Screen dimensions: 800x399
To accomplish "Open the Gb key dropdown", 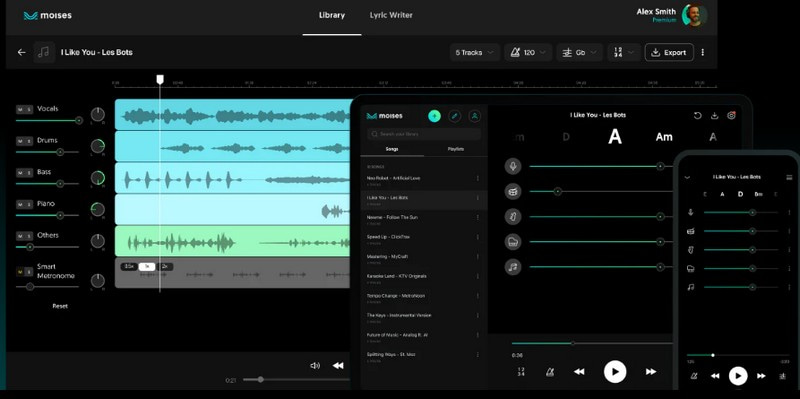I will 580,53.
